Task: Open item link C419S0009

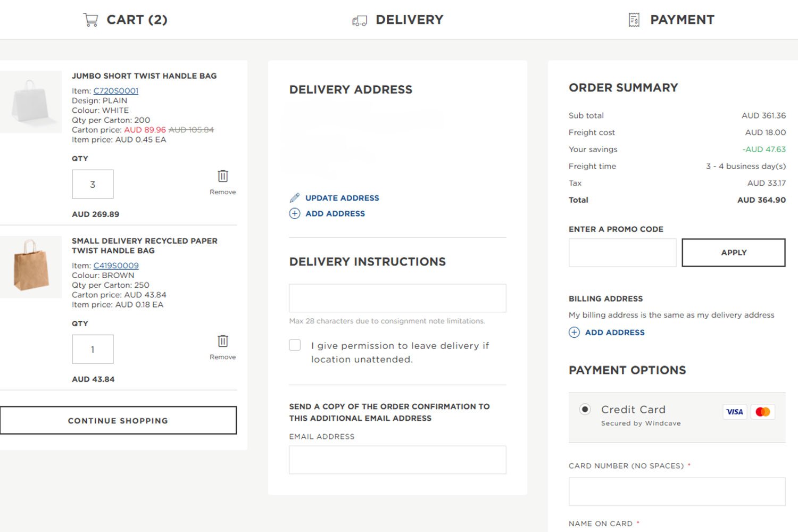Action: click(116, 265)
